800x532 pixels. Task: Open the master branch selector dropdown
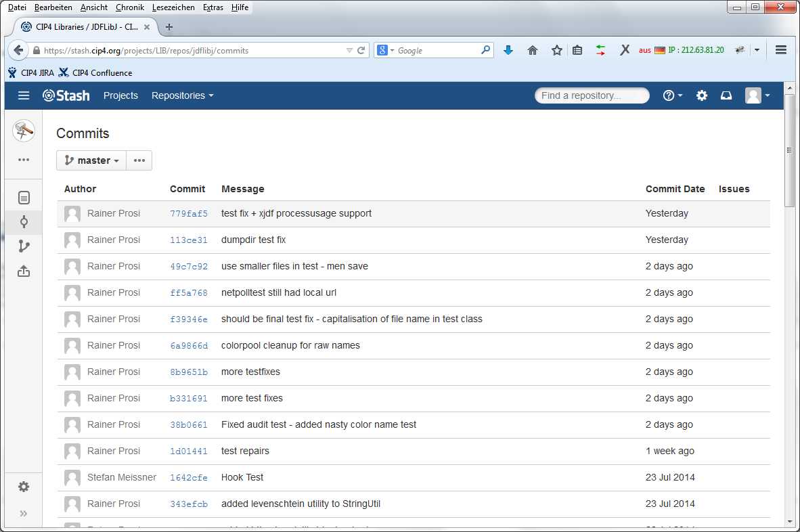(x=91, y=160)
